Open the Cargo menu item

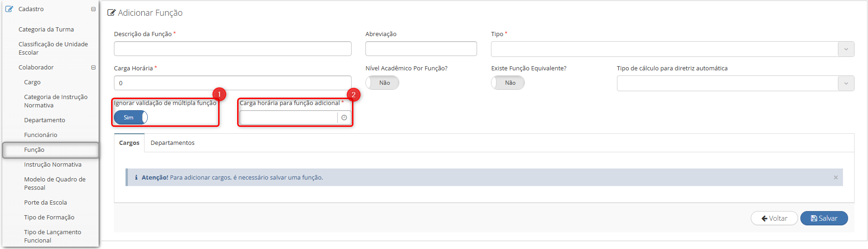(32, 82)
